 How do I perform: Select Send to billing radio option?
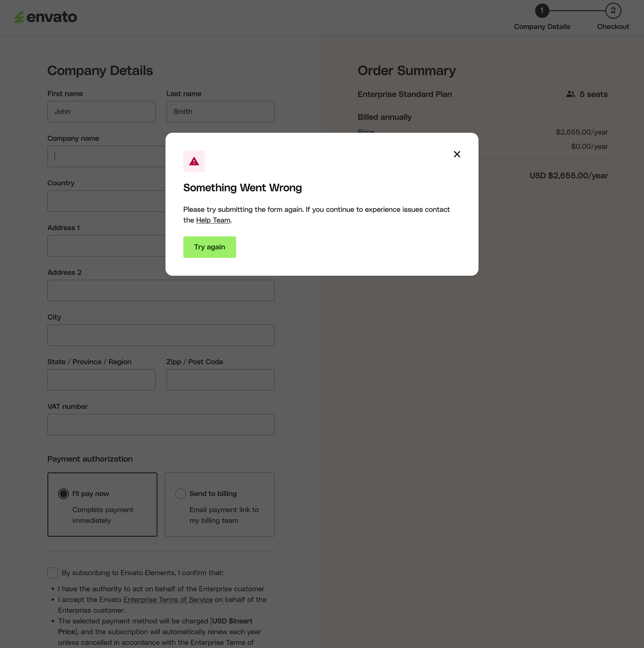click(x=180, y=494)
